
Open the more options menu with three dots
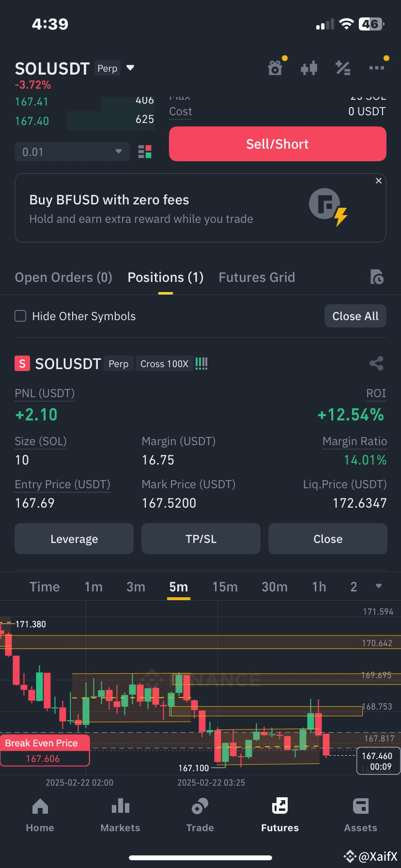tap(377, 68)
